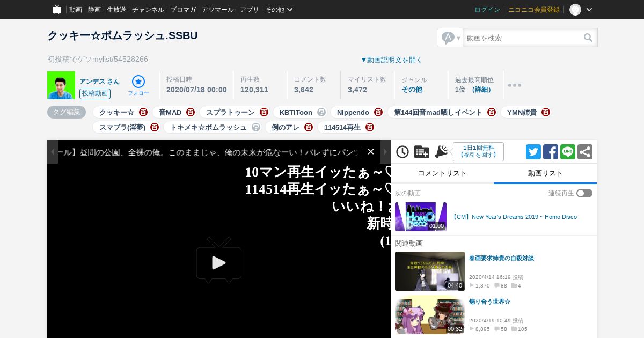644x338 pixels.
Task: Open 生放送 from the top bar
Action: tap(116, 10)
